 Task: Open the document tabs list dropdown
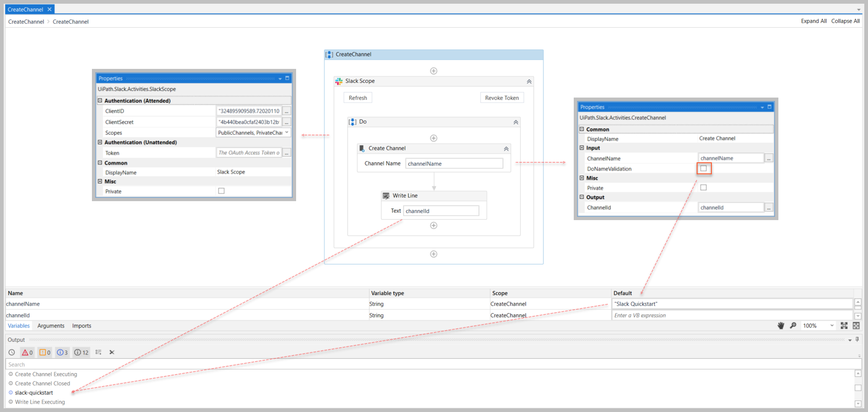point(859,9)
